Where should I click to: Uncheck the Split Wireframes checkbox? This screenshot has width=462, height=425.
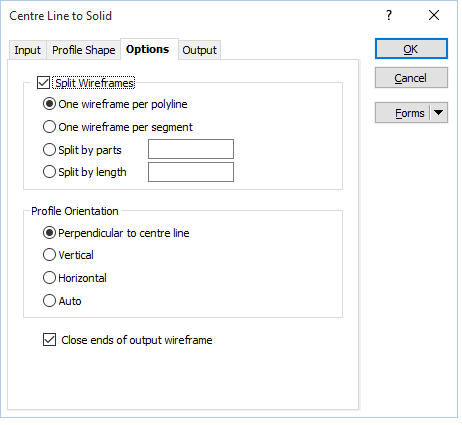tap(43, 83)
